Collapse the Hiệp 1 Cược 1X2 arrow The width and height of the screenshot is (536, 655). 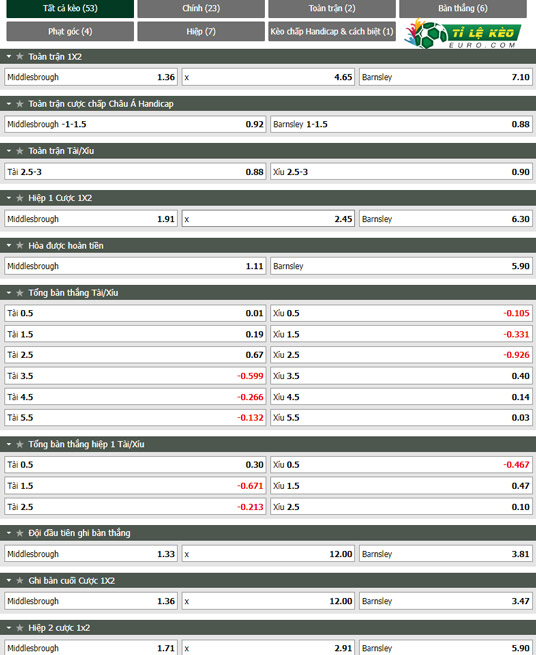click(x=9, y=198)
